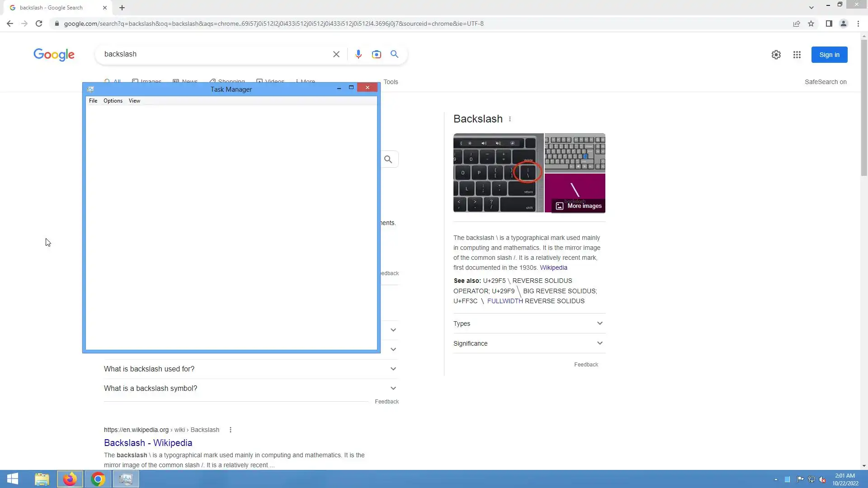Click the page vertical scrollbar thumb
The width and height of the screenshot is (868, 488).
point(864,108)
